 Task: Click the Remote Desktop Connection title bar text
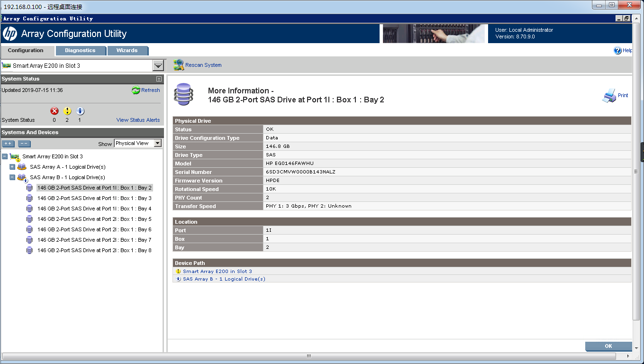43,7
